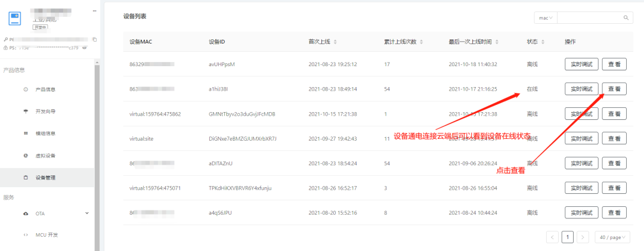Screen dimensions: 644x251
Task: Click the 开发向导 signpost icon
Action: tap(26, 111)
